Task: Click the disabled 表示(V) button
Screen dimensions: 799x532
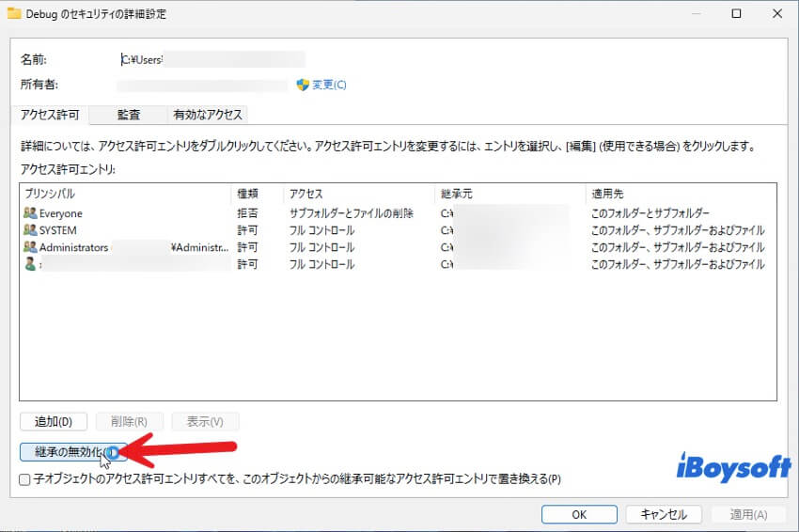Action: [x=205, y=422]
